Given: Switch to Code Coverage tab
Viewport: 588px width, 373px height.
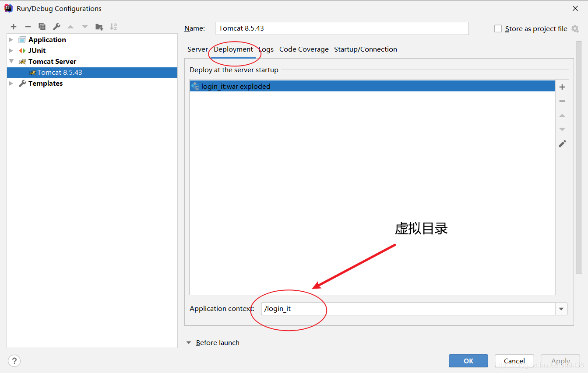Looking at the screenshot, I should pyautogui.click(x=304, y=49).
